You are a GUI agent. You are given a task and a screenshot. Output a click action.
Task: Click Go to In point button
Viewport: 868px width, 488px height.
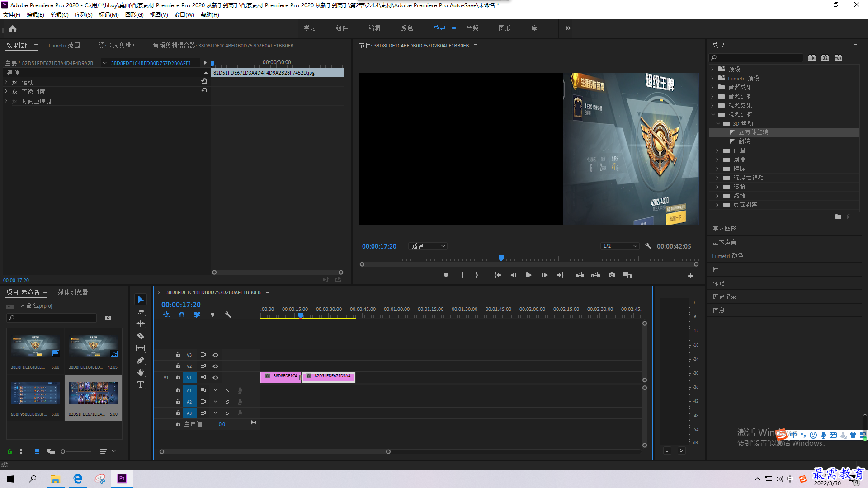497,275
